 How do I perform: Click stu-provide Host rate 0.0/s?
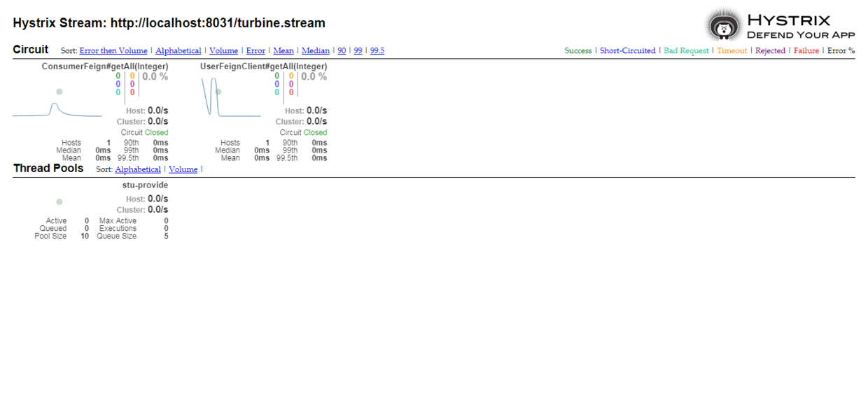158,199
